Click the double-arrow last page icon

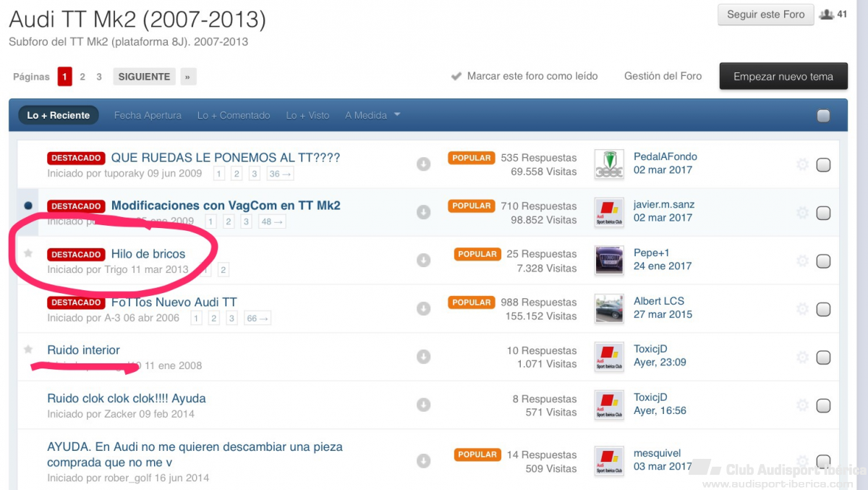187,77
